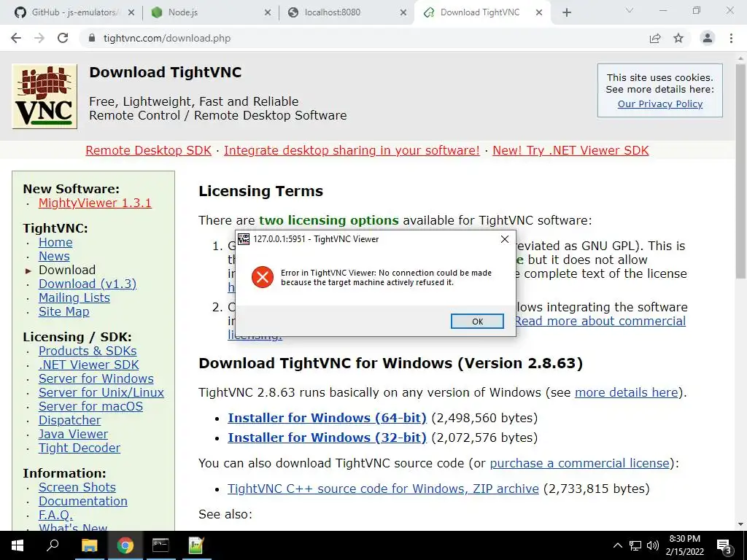This screenshot has height=560, width=747.
Task: Show hidden system tray icons
Action: (617, 545)
